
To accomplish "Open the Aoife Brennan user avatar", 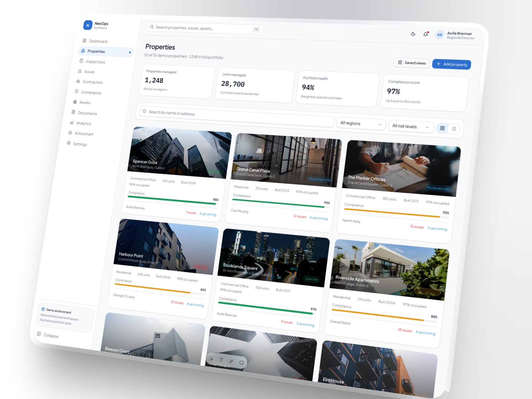I will point(440,35).
